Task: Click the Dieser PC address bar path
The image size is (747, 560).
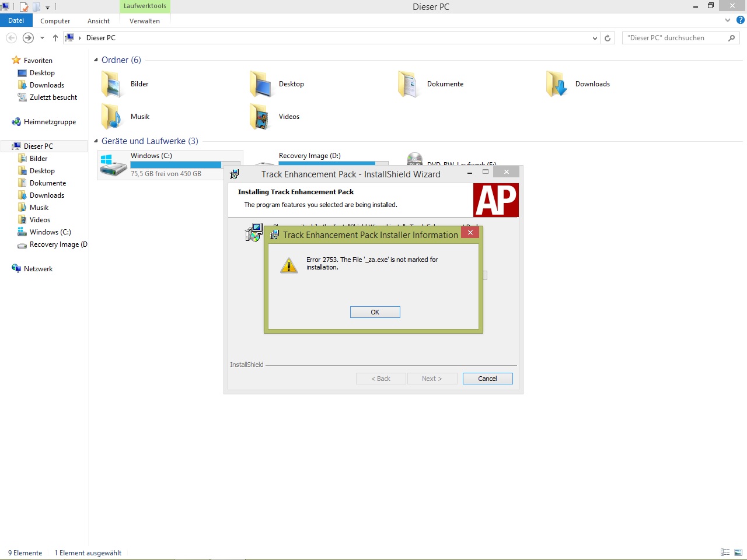Action: (101, 38)
